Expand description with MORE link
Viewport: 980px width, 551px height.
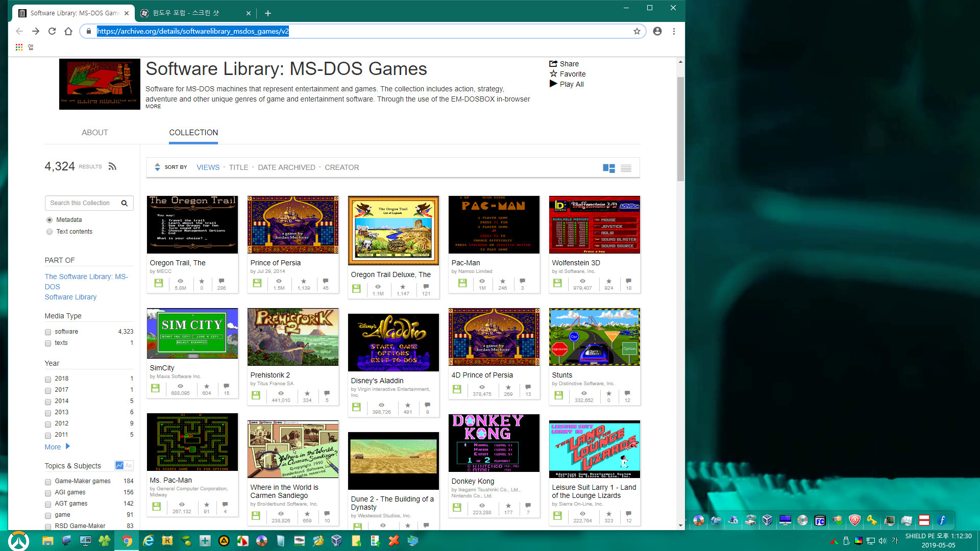[153, 107]
